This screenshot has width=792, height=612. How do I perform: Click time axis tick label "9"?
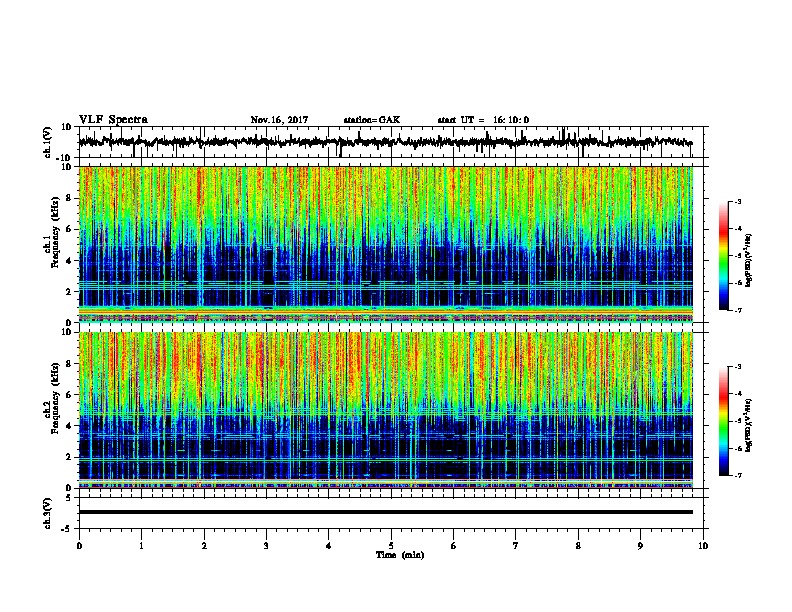(x=640, y=546)
